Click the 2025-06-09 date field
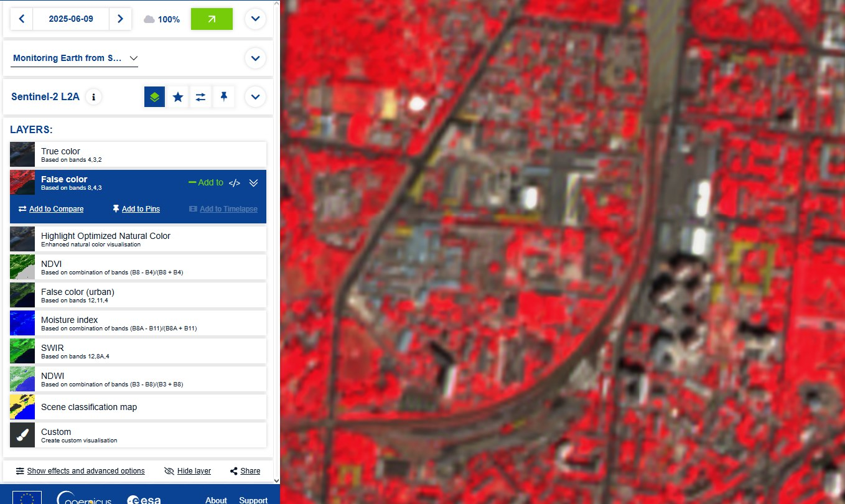This screenshot has height=504, width=845. (71, 19)
